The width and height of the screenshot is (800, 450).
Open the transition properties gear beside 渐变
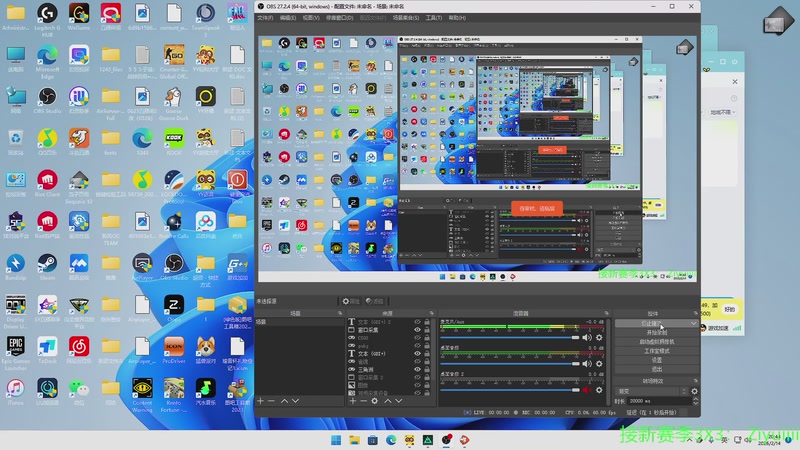(694, 391)
